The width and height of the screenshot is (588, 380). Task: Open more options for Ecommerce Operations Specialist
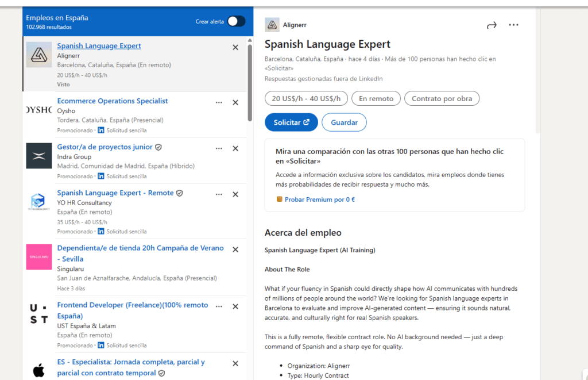click(219, 102)
